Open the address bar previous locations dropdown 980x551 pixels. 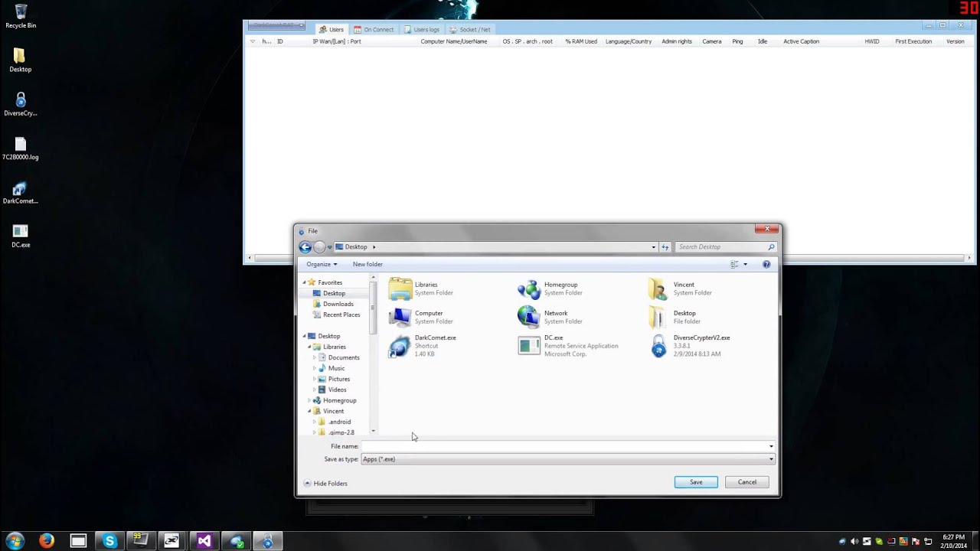click(x=653, y=246)
